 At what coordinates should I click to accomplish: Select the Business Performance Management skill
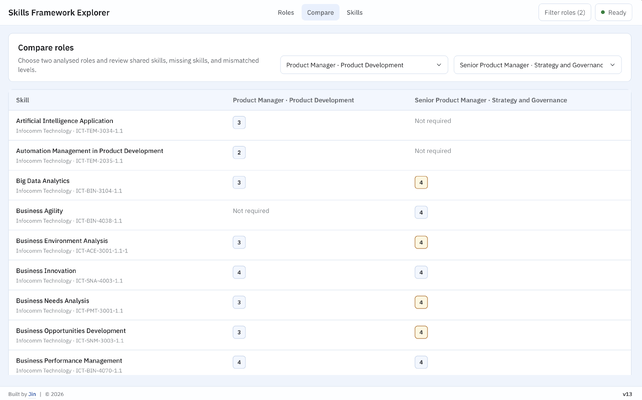click(x=69, y=361)
